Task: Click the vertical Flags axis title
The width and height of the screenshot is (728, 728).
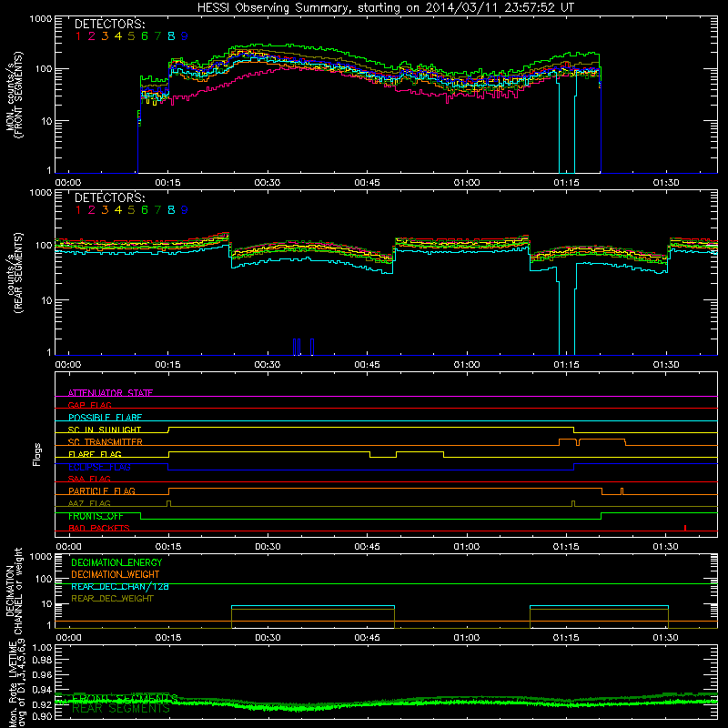Action: (37, 454)
